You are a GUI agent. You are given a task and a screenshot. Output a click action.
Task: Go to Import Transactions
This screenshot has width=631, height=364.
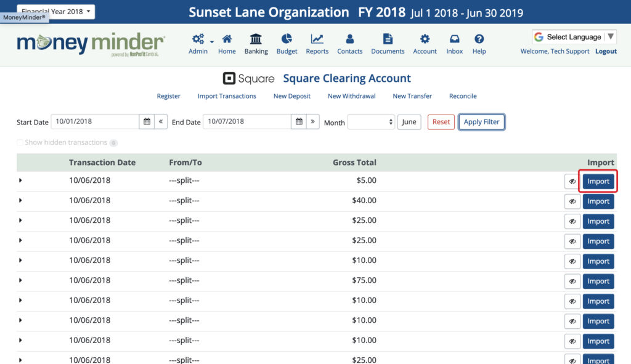pos(227,96)
